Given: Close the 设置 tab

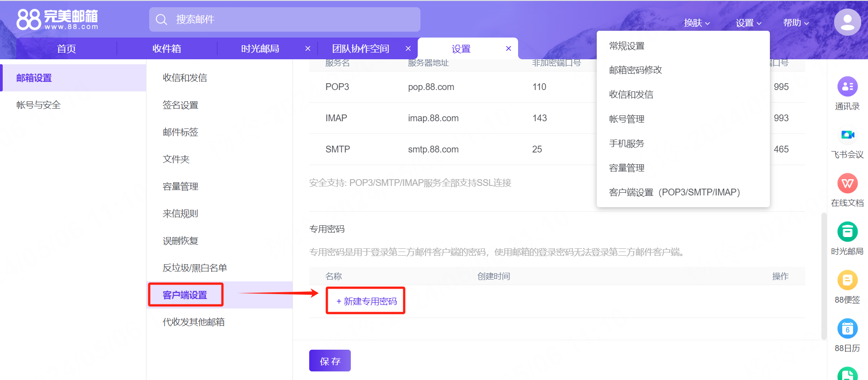Looking at the screenshot, I should point(509,48).
